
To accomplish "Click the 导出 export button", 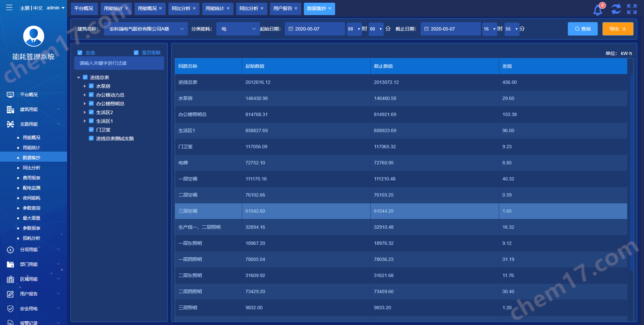I will coord(618,29).
